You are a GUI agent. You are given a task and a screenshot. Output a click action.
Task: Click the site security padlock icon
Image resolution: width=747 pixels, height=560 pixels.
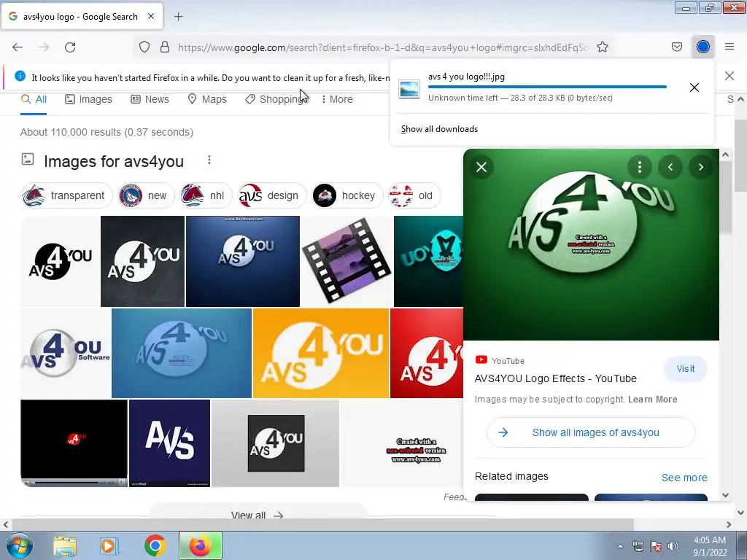pyautogui.click(x=165, y=47)
